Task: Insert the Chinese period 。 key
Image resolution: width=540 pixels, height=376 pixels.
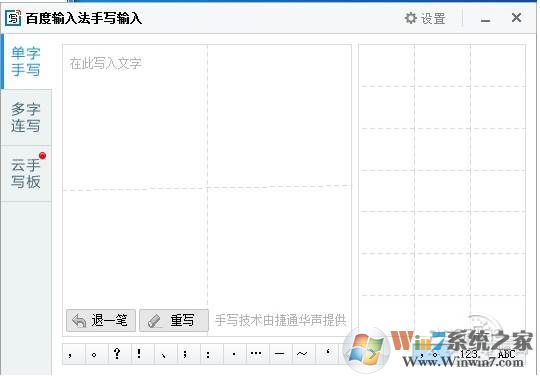Action: tap(94, 354)
